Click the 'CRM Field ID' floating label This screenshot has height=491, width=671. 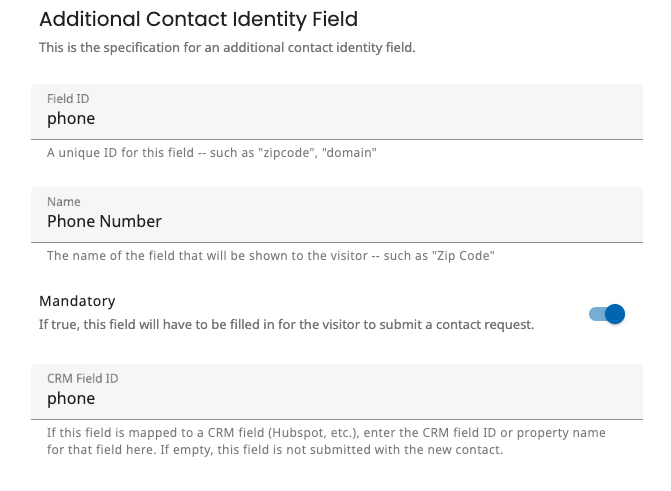pos(83,378)
